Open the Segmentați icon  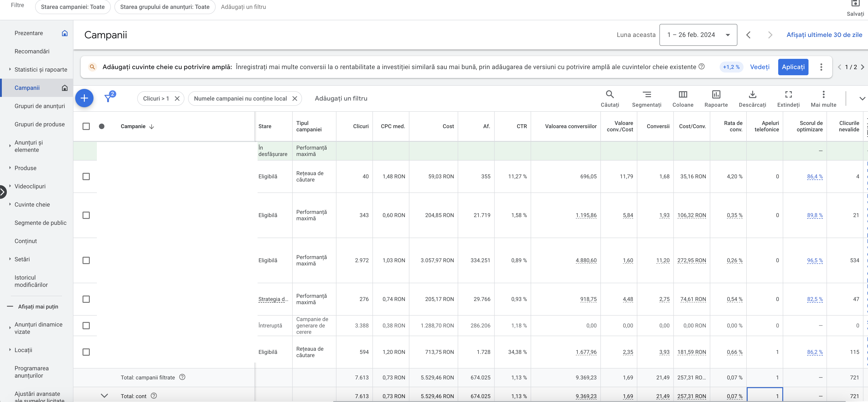pos(646,94)
